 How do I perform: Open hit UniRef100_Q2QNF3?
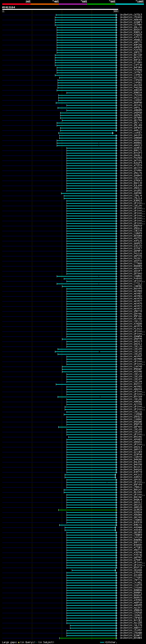coord(131,22)
